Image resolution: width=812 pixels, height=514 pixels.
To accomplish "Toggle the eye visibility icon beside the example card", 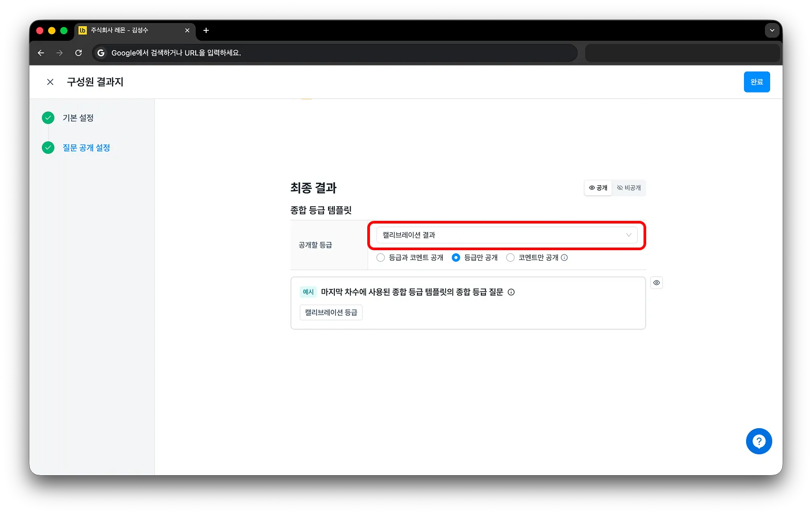I will click(x=657, y=283).
